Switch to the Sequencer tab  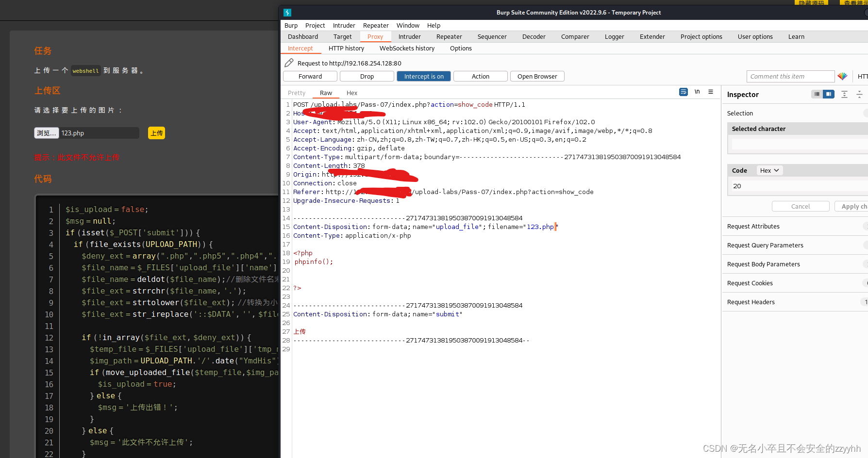[492, 36]
